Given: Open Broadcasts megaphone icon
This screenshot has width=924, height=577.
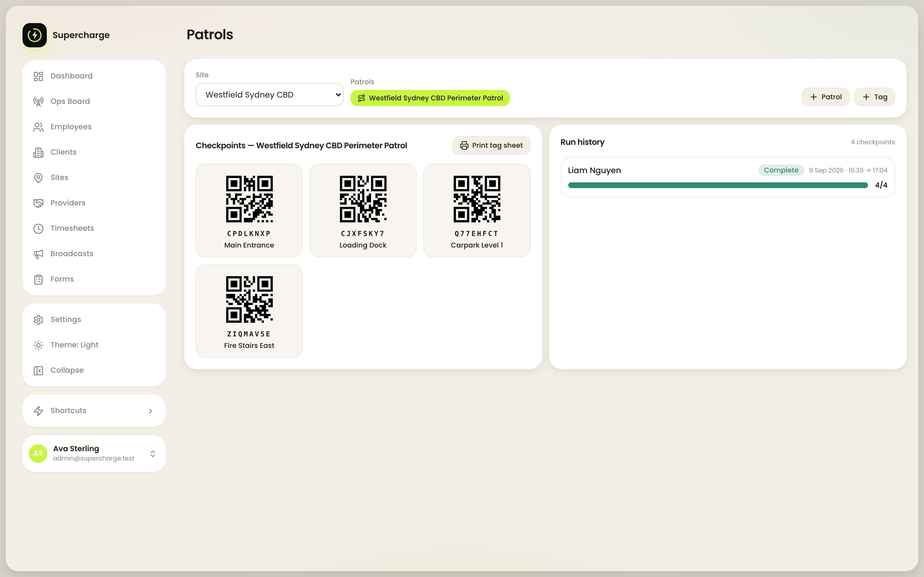Looking at the screenshot, I should click(38, 254).
